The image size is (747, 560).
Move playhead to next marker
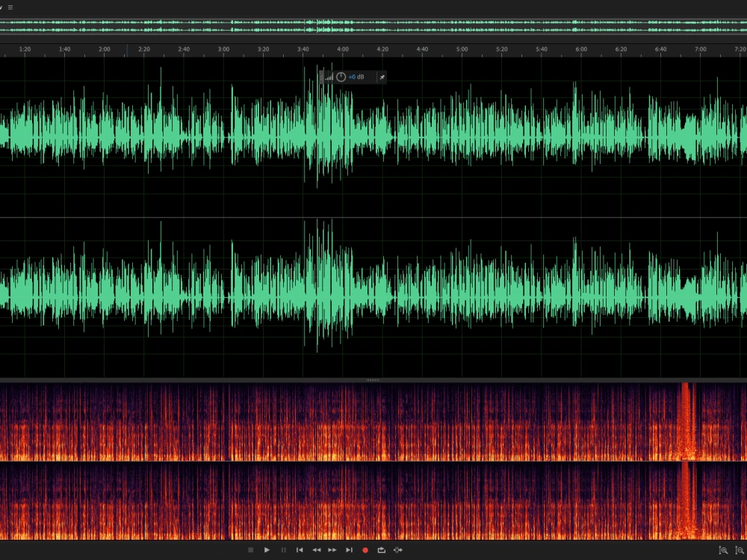tap(349, 550)
